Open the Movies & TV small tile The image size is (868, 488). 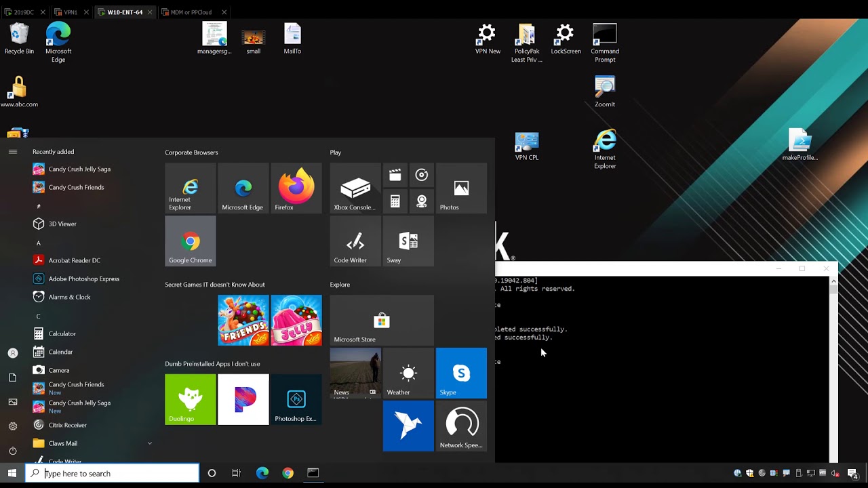point(395,175)
